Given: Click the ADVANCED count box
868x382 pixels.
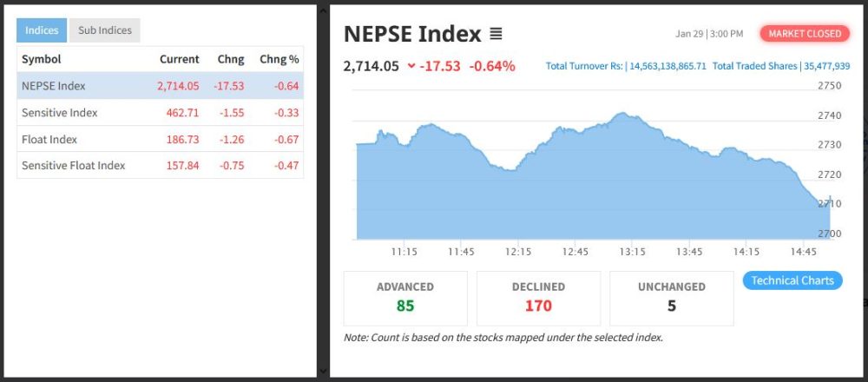Looking at the screenshot, I should coord(405,298).
